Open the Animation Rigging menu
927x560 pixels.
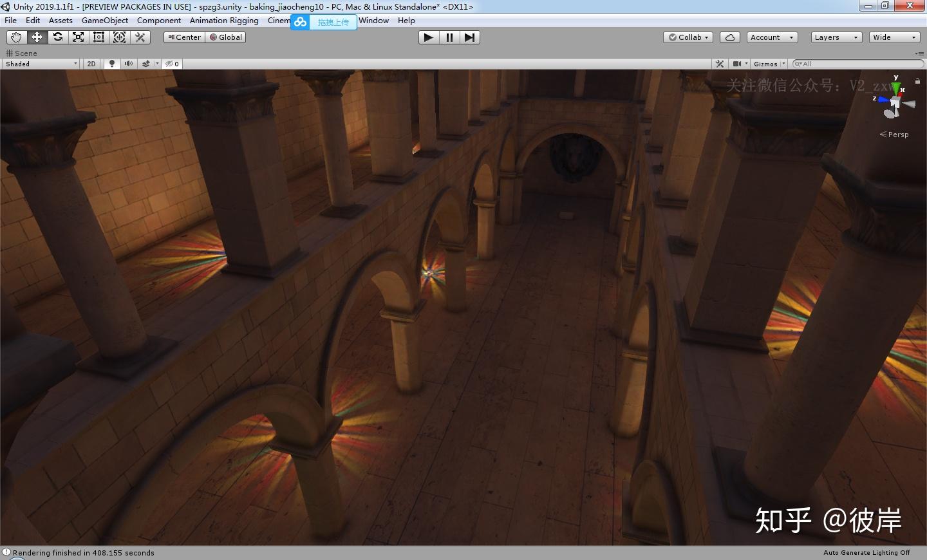click(224, 21)
